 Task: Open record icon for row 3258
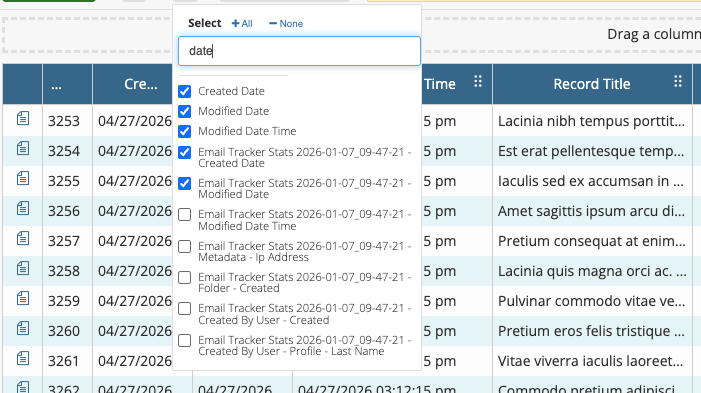point(23,268)
